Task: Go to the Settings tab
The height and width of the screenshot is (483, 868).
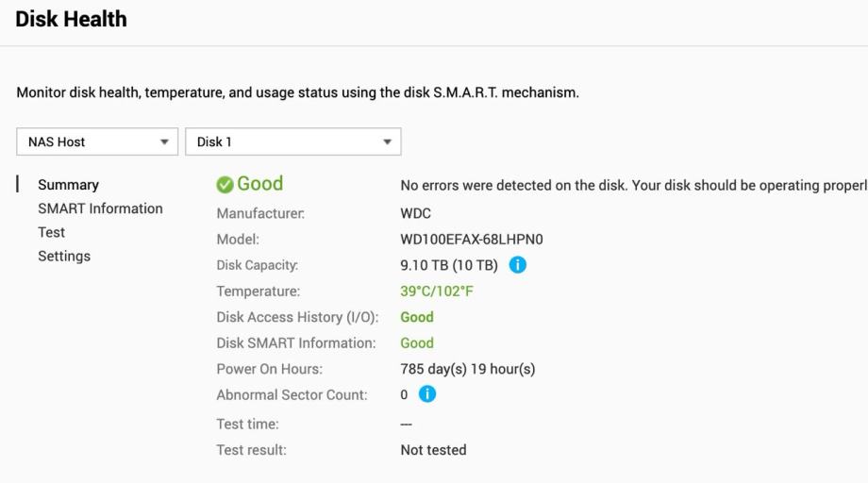Action: point(64,256)
